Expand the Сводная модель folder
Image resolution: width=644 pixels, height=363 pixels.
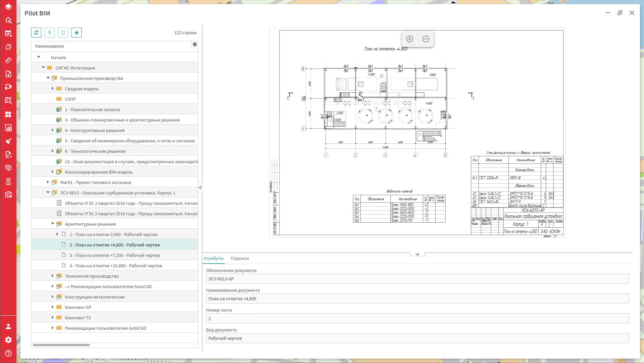pos(53,88)
